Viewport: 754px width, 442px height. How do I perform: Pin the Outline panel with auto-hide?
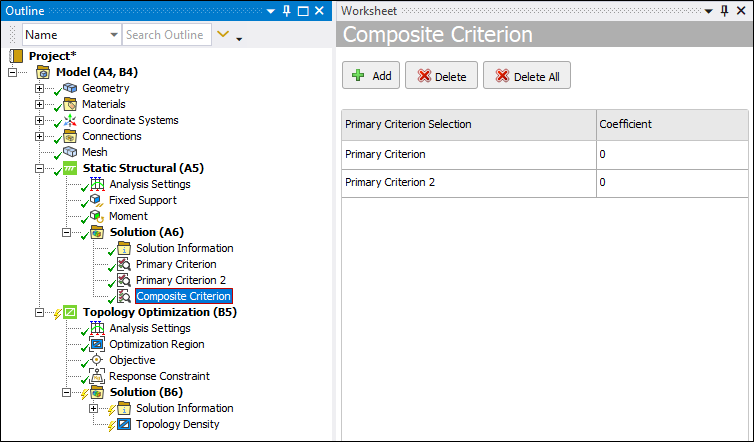[287, 10]
